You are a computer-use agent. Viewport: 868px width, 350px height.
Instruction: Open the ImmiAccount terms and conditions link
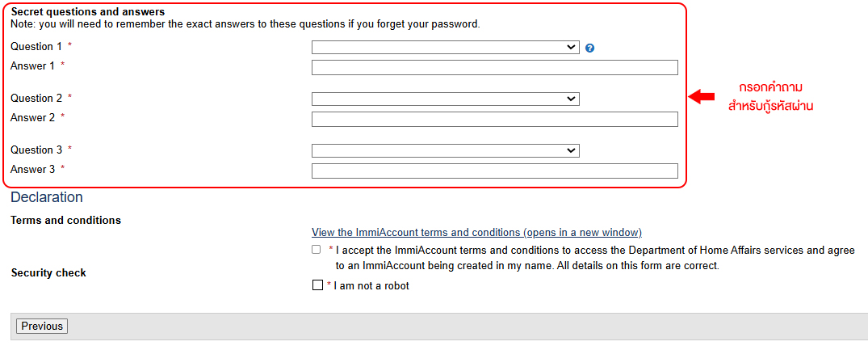(x=476, y=232)
